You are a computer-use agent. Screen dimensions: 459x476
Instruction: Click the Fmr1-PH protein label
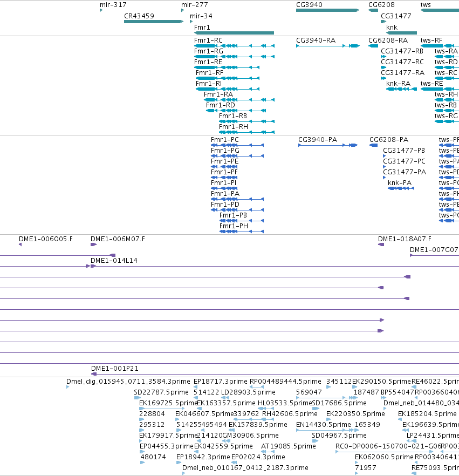(234, 226)
